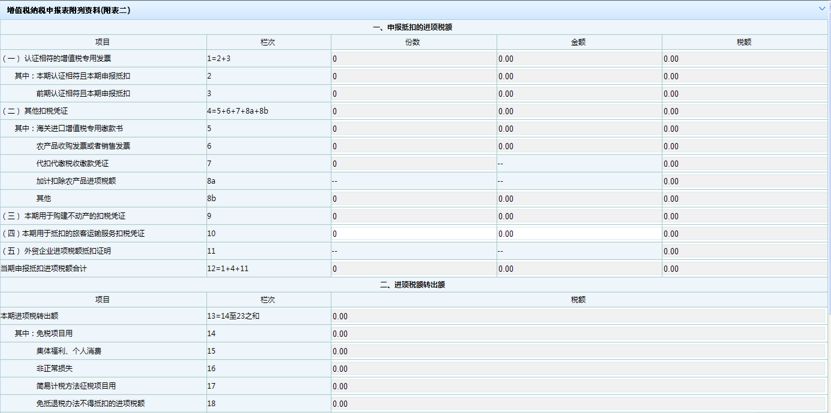Focus the 金额 field for 农产品收购发票或者销售发票

(577, 146)
